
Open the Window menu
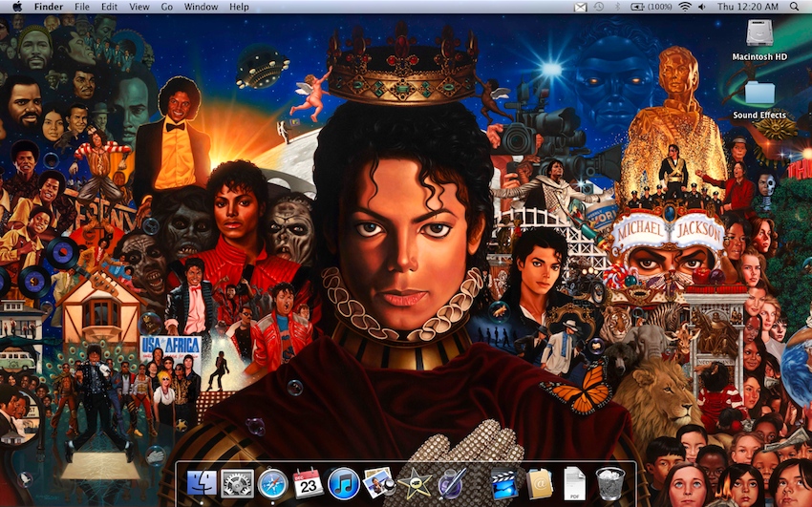(x=201, y=7)
